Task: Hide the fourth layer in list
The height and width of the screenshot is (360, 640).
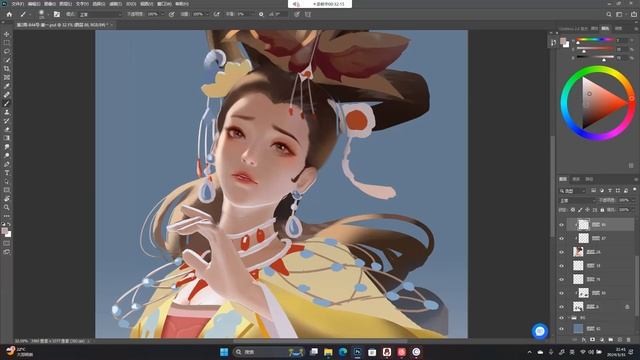Action: [561, 266]
